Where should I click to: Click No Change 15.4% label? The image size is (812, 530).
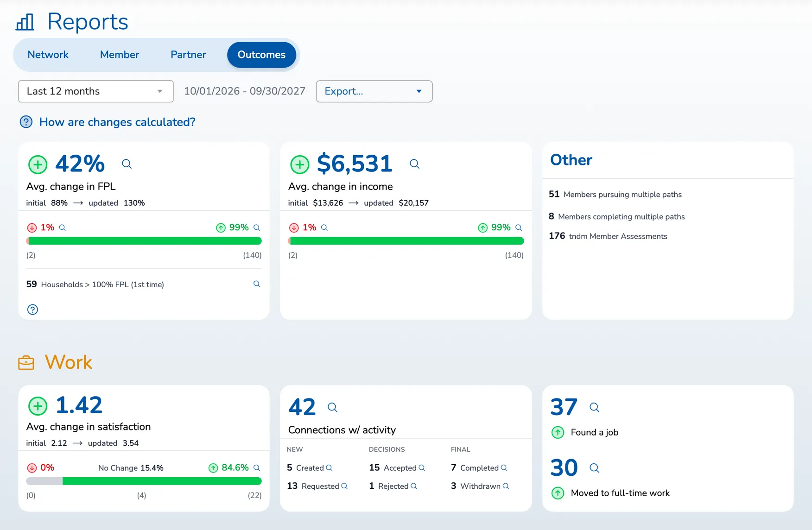[131, 468]
